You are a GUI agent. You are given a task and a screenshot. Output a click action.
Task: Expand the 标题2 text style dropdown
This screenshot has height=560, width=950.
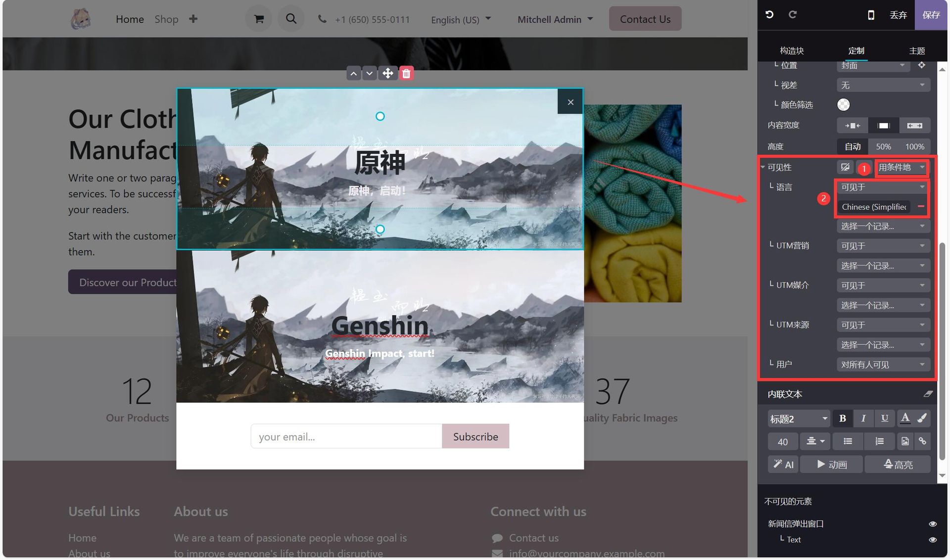click(x=798, y=419)
